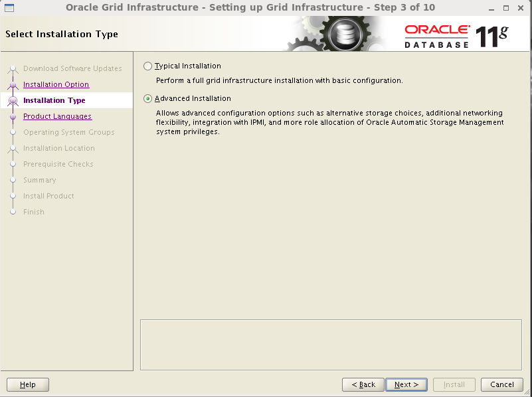
Task: Click the Advanced Installation description text
Action: (329, 123)
